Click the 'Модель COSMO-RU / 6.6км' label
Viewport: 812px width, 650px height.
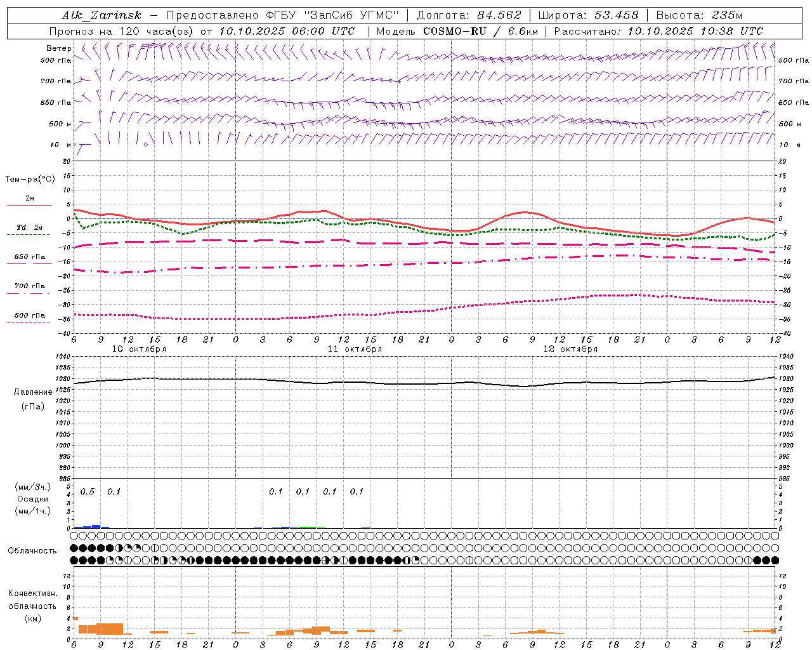click(457, 31)
